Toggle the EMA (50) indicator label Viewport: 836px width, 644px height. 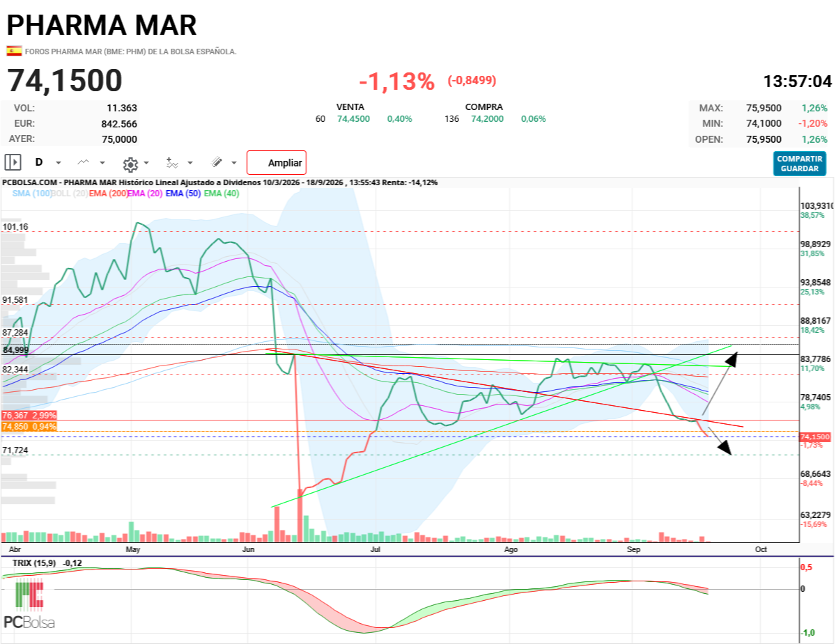[x=183, y=194]
